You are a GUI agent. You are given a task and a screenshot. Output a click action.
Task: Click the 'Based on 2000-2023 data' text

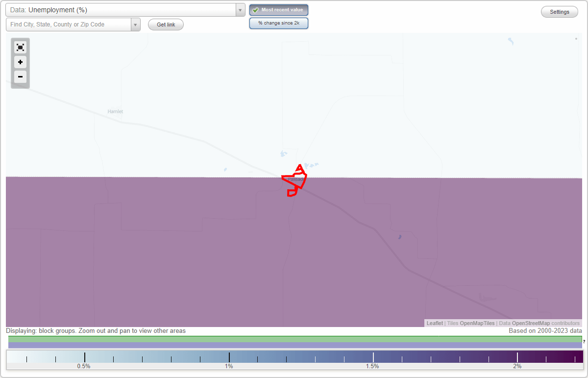(545, 331)
